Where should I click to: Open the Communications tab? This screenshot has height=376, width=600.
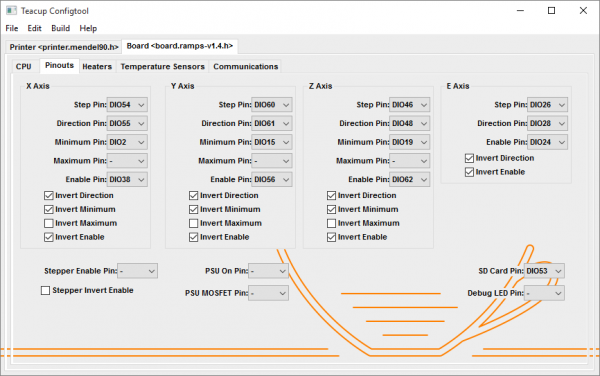246,67
